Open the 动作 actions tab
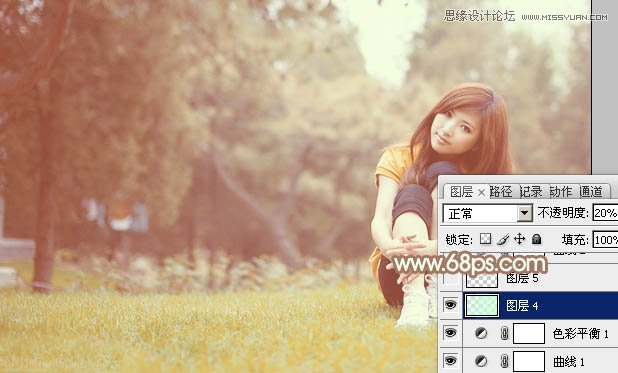Screen dimensions: 618x373 pyautogui.click(x=561, y=192)
